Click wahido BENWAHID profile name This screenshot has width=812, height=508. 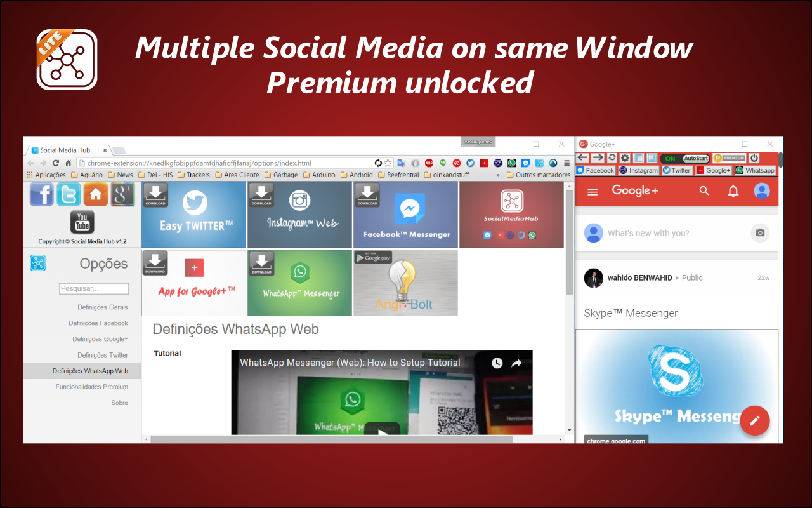[x=640, y=277]
